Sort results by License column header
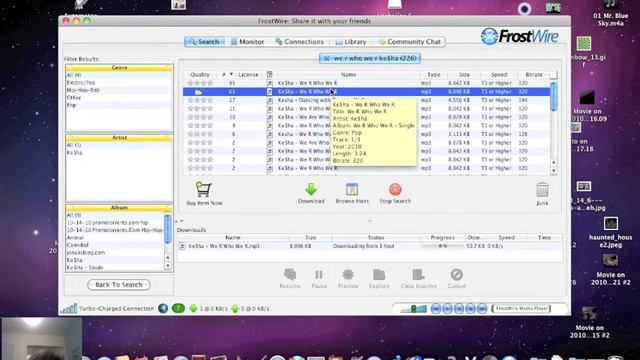The image size is (640, 360). coord(248,75)
